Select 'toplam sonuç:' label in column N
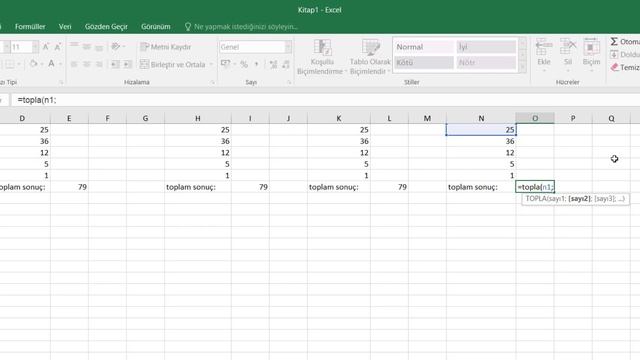This screenshot has height=360, width=640. (481, 187)
